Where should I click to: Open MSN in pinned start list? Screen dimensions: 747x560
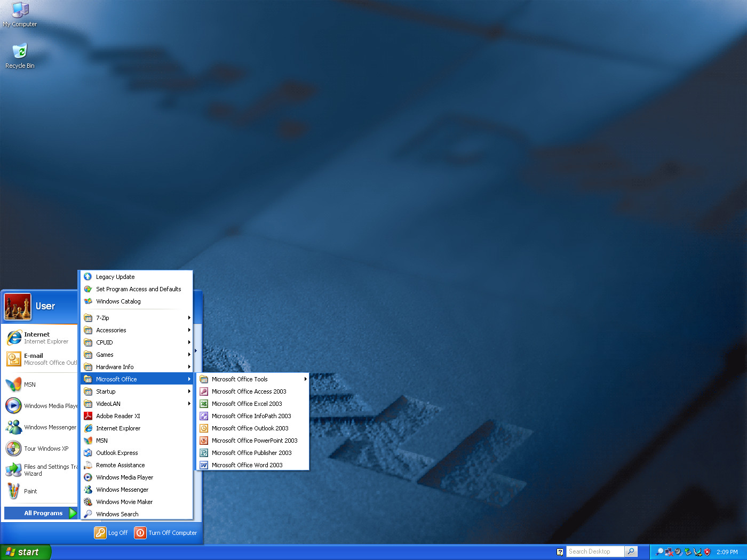pyautogui.click(x=41, y=385)
